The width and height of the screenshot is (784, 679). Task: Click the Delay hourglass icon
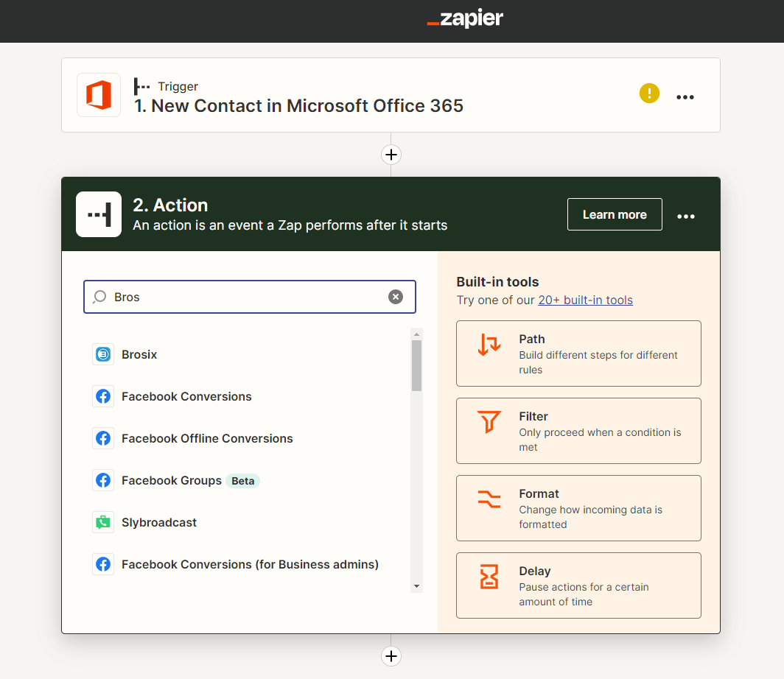(x=489, y=577)
